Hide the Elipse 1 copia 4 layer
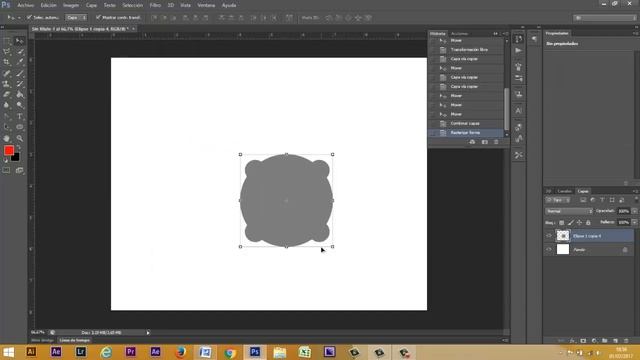The width and height of the screenshot is (640, 360). 549,236
